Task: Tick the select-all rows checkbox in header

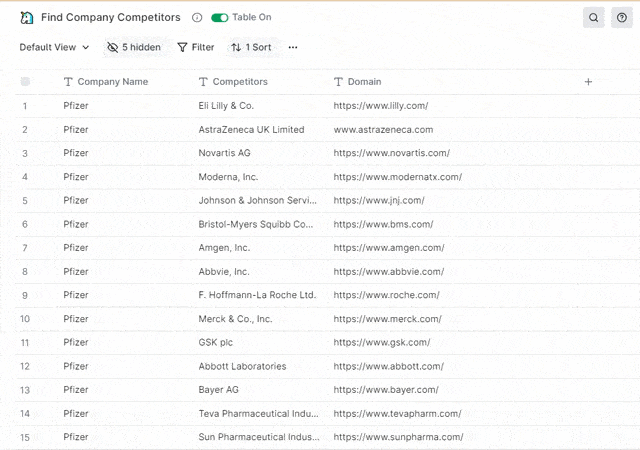Action: point(25,82)
